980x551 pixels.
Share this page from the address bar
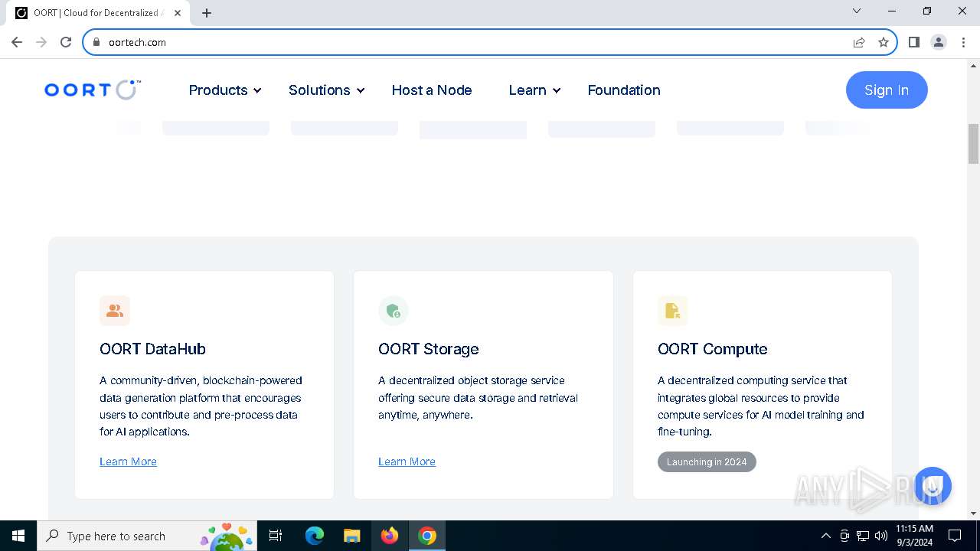coord(859,42)
